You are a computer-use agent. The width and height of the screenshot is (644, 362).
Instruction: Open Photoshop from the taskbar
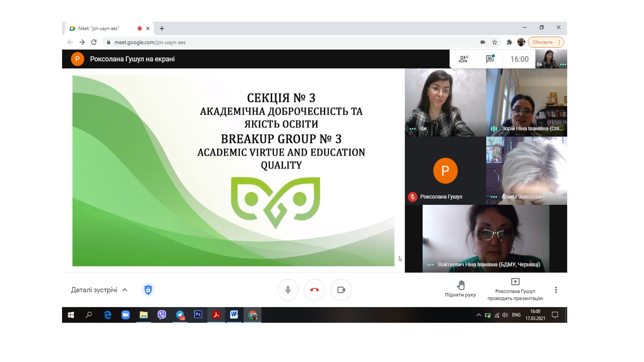tap(198, 315)
